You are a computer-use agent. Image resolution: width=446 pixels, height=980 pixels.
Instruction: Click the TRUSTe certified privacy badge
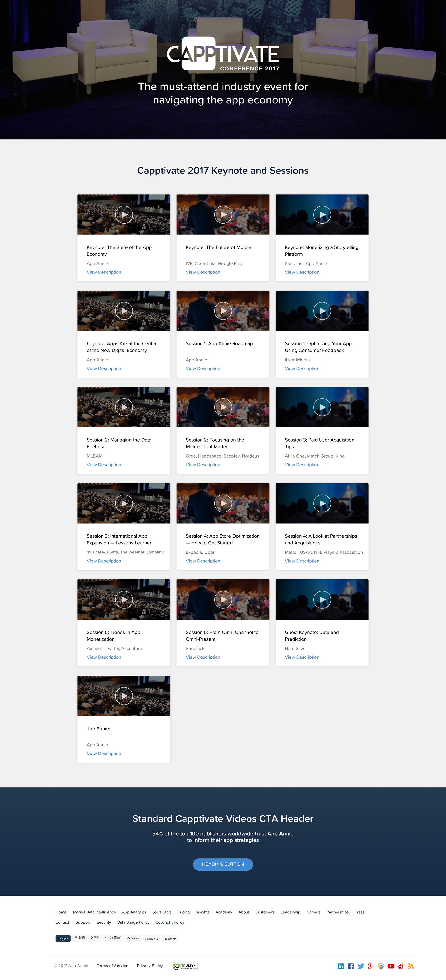[185, 966]
